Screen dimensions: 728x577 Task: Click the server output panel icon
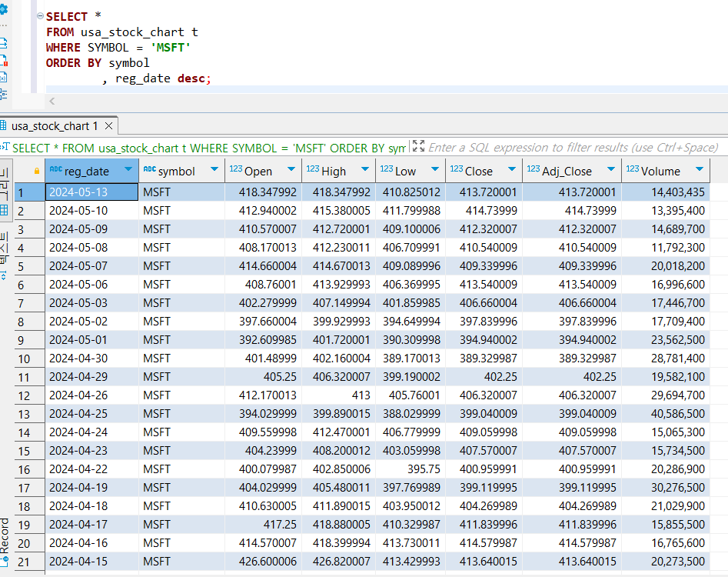(3, 43)
